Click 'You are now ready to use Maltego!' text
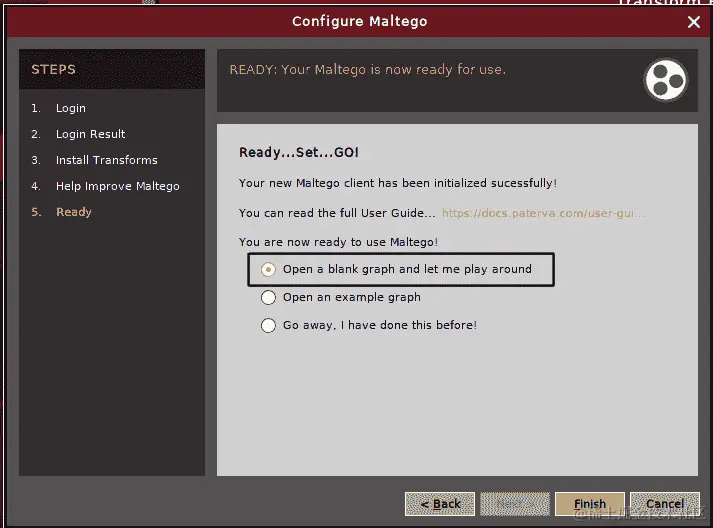 click(338, 242)
